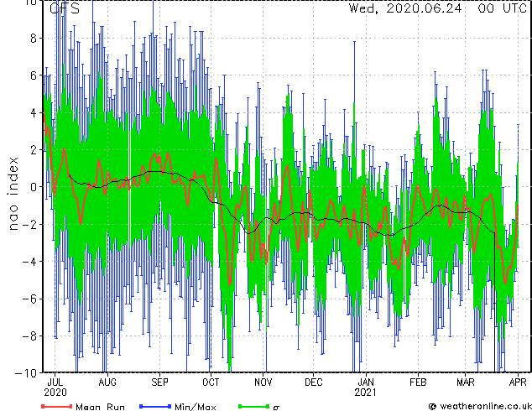Click the 'FEB' x-axis month label
Screen dimensions: 532x411
click(x=418, y=382)
